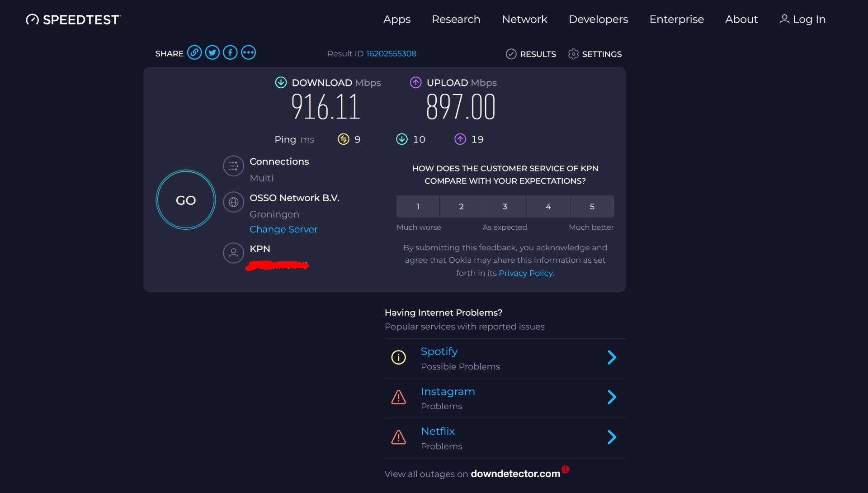Click the copy link share icon

click(194, 53)
